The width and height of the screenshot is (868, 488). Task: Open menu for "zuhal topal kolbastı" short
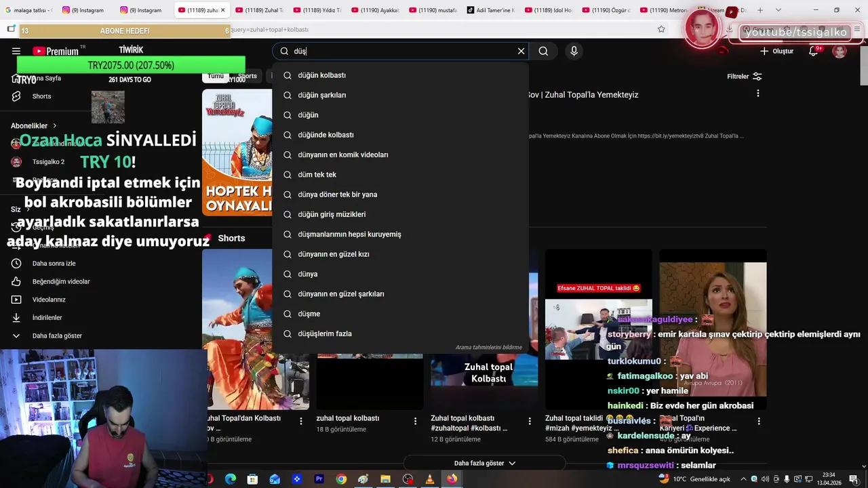pos(415,421)
